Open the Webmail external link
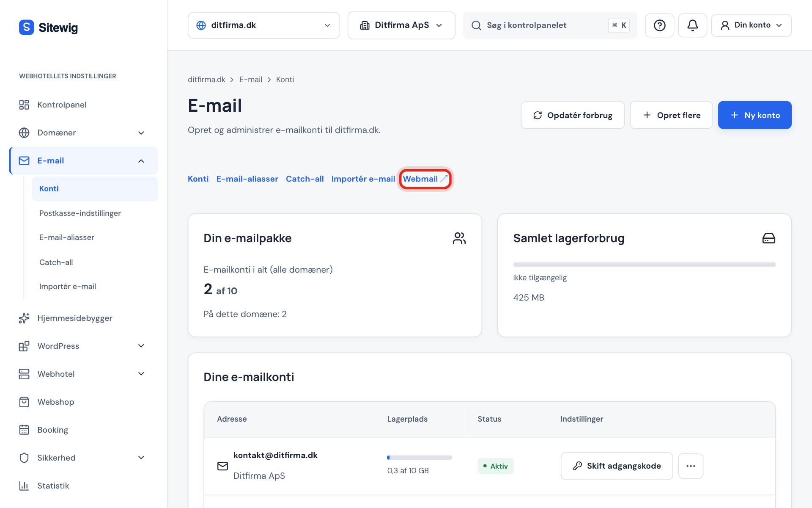Screen dimensions: 812x508 [x=425, y=179]
